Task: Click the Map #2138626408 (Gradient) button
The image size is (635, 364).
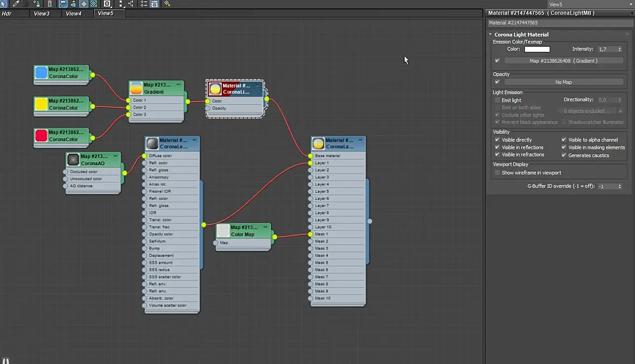Action: click(563, 61)
